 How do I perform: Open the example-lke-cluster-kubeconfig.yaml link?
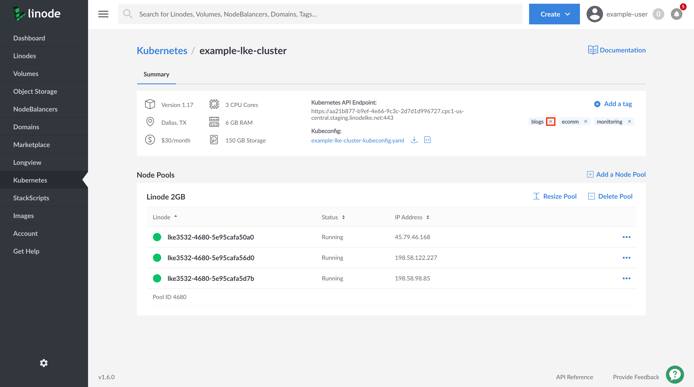[358, 140]
